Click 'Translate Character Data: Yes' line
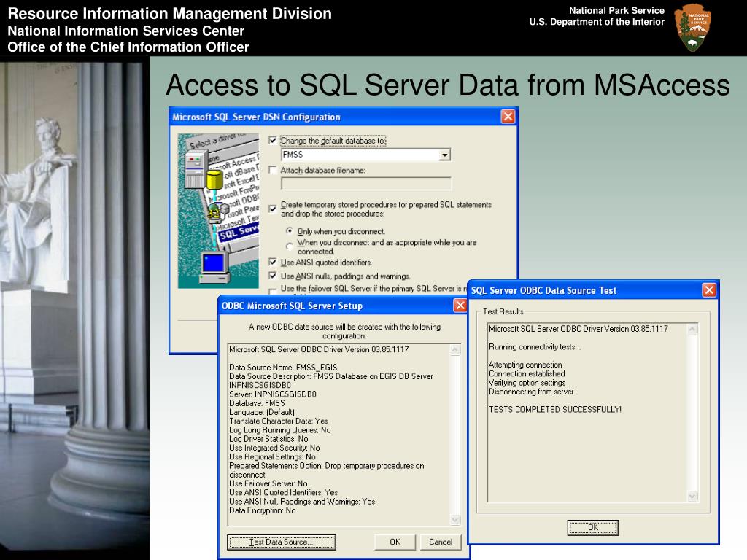The width and height of the screenshot is (747, 560). (x=279, y=421)
